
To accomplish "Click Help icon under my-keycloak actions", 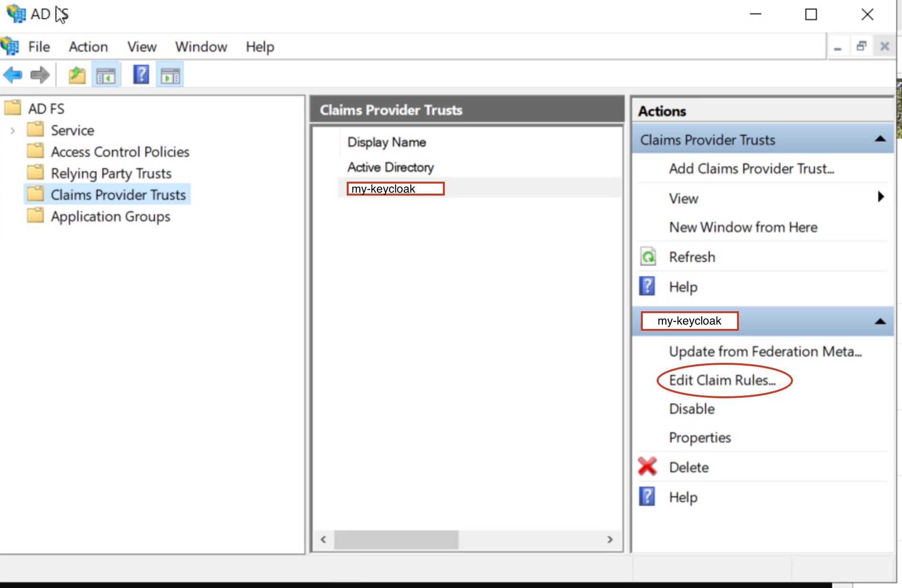I will point(647,496).
